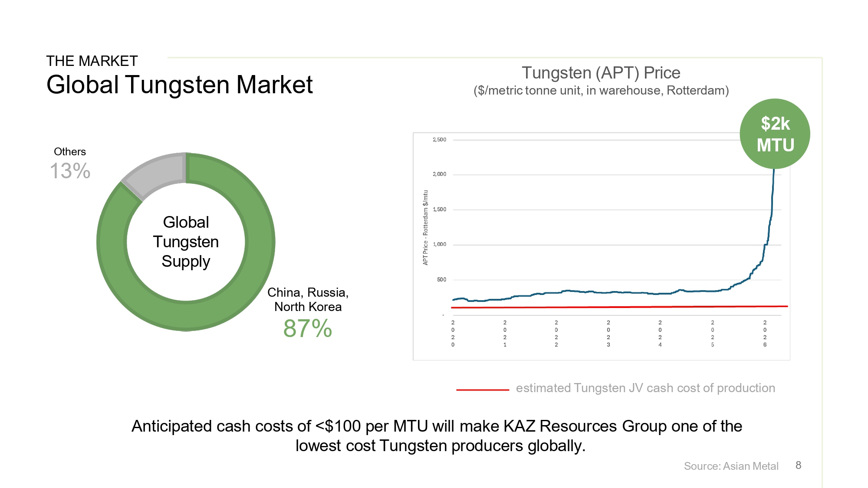The width and height of the screenshot is (868, 488).
Task: Click the red cash cost line in the chart
Action: 619,307
